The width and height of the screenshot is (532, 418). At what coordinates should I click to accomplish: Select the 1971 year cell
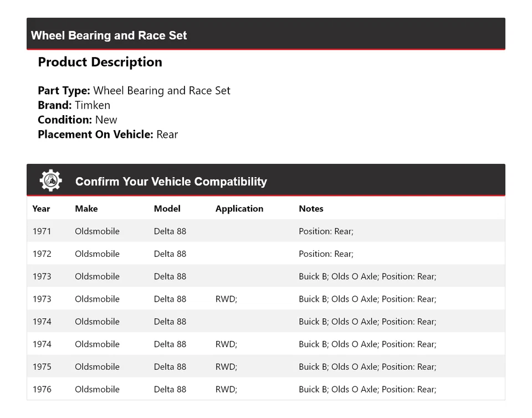click(42, 231)
